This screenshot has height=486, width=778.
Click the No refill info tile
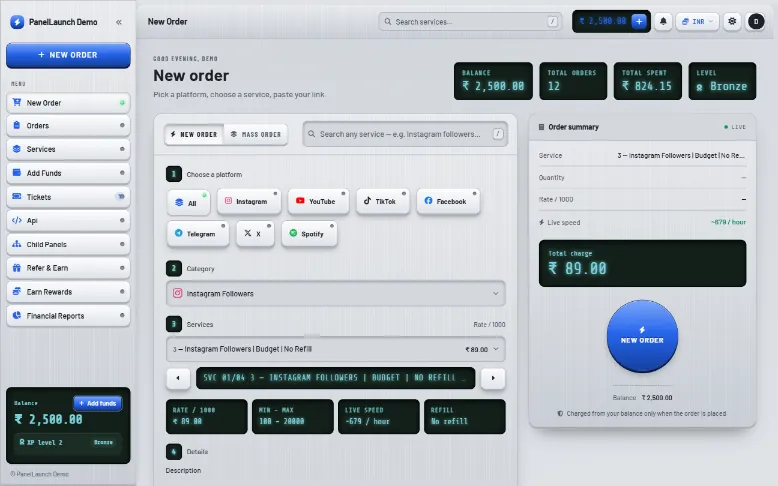[465, 417]
